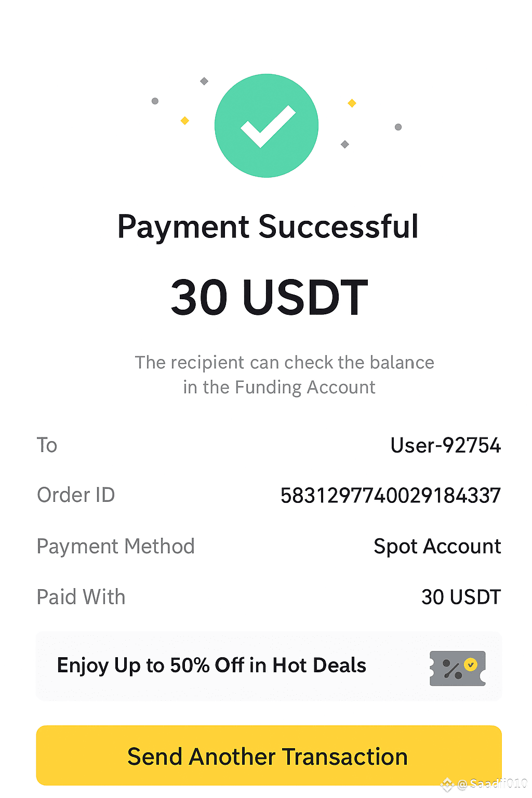The width and height of the screenshot is (532, 798).
Task: Tap recipient name User-92754
Action: pos(446,445)
